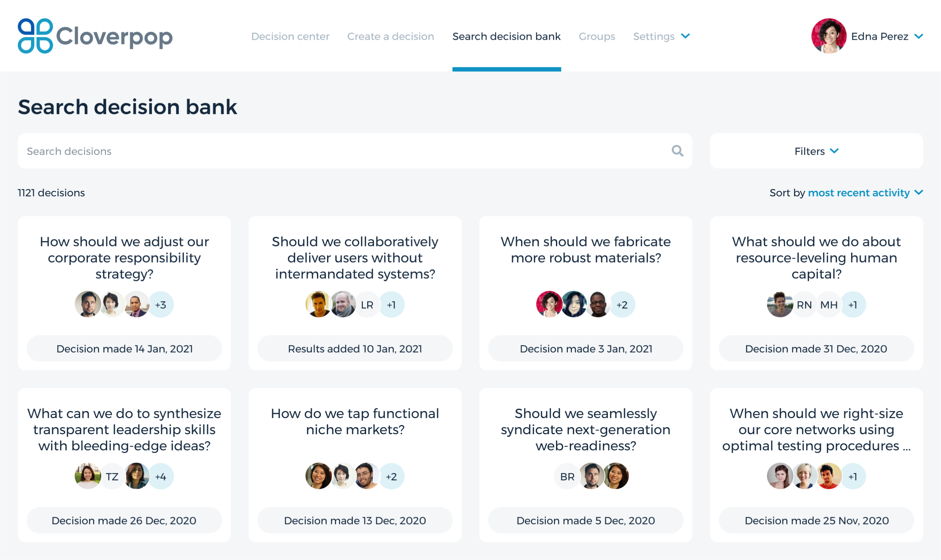The width and height of the screenshot is (941, 560).
Task: Click the TZ initials avatar
Action: tap(112, 477)
